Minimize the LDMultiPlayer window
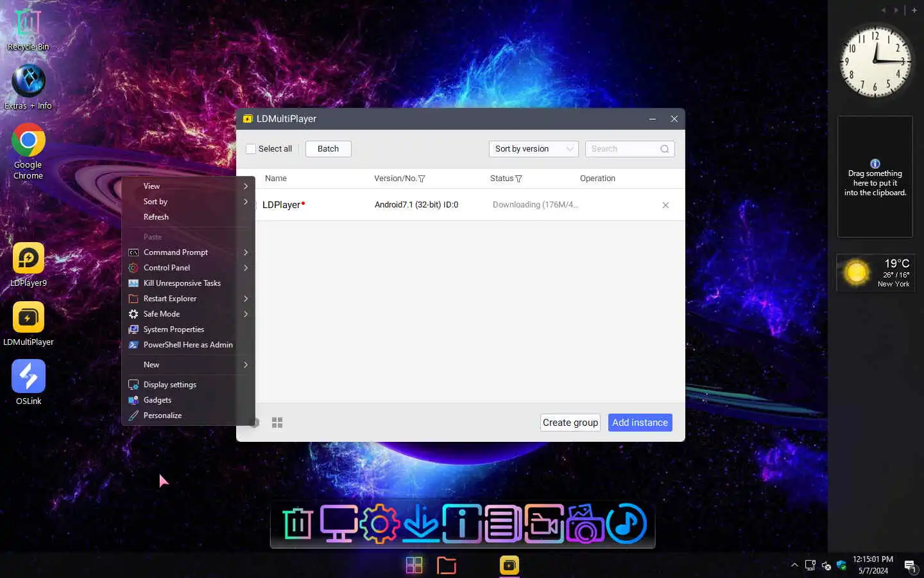Screen dimensions: 924x578 pos(652,119)
